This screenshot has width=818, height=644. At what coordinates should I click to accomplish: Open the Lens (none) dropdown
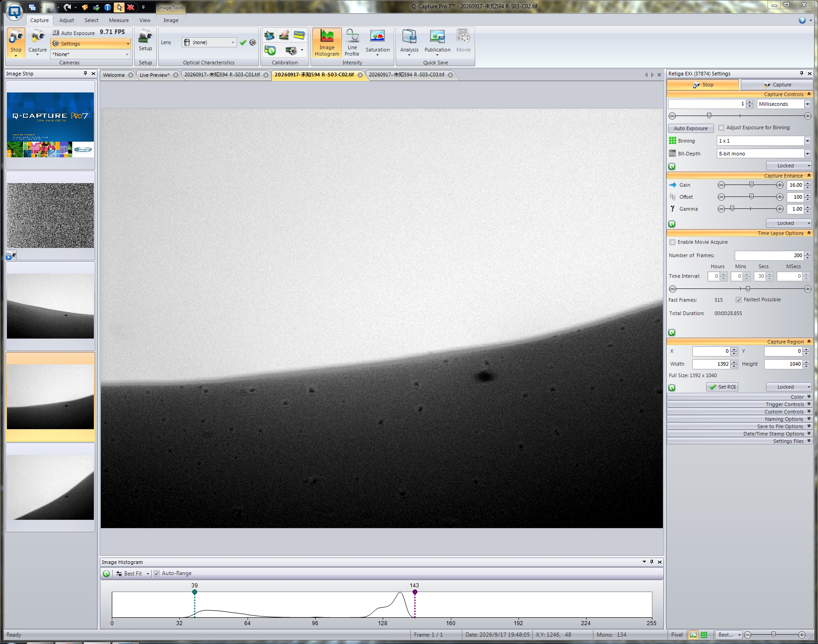pos(232,42)
